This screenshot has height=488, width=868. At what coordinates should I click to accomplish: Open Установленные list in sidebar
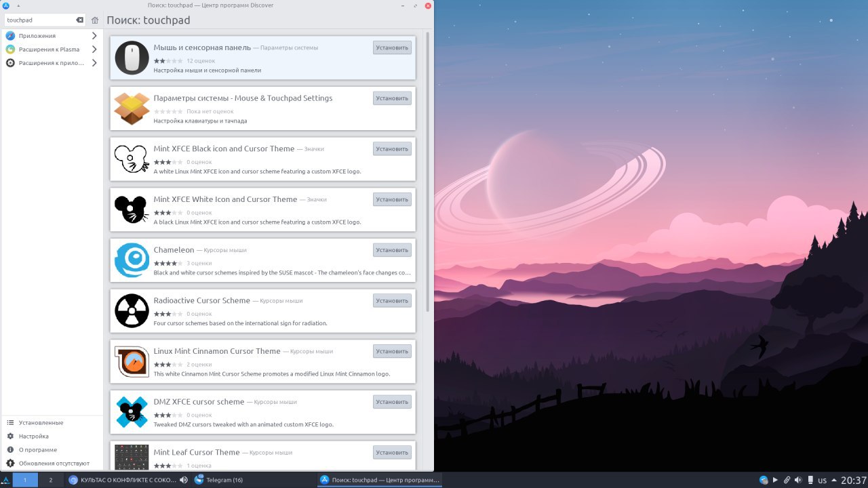(51, 423)
